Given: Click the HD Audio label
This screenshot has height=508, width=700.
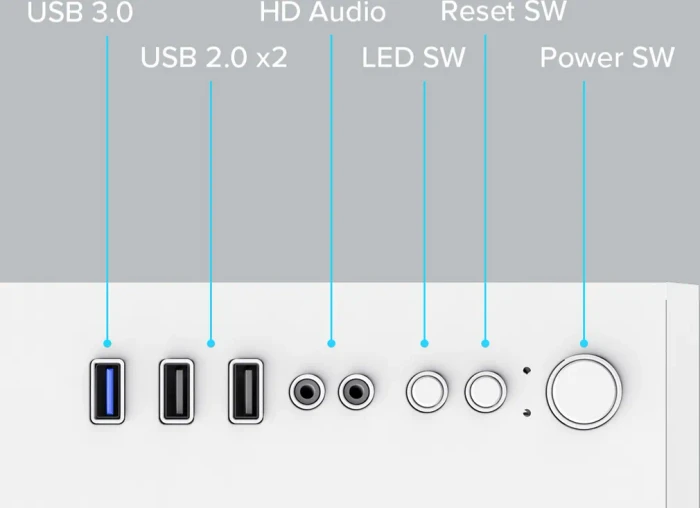Looking at the screenshot, I should coord(322,12).
